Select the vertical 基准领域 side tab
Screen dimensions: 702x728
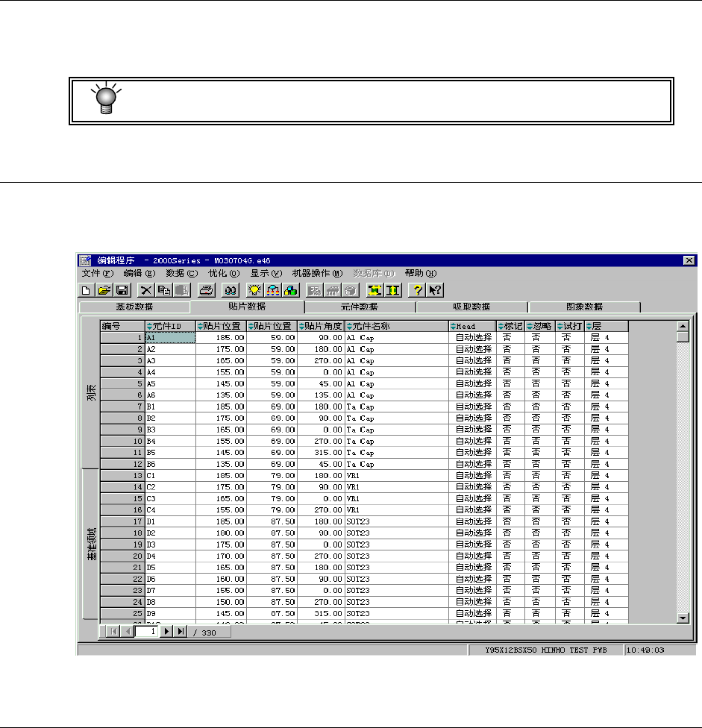92,544
